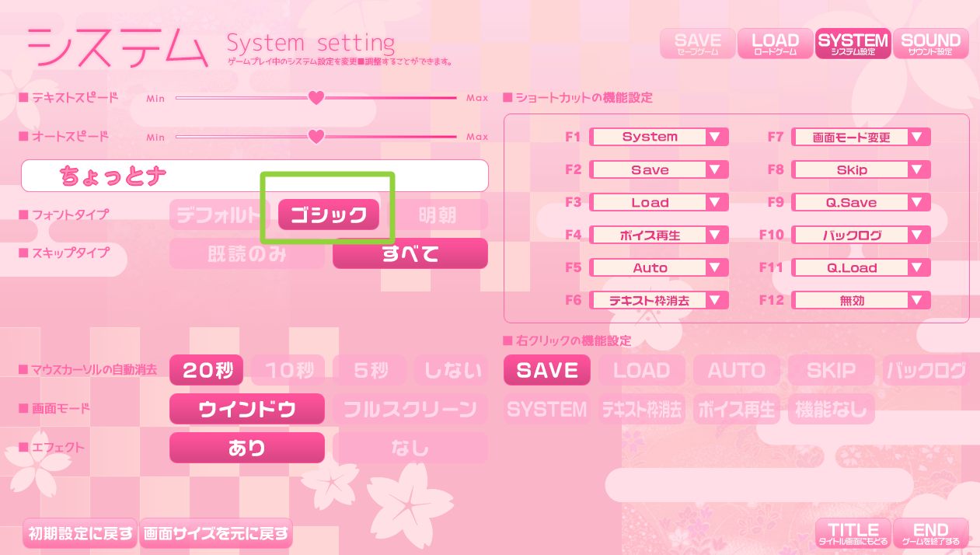
Task: Expand the F4 ボイス再生 dropdown
Action: coord(716,235)
